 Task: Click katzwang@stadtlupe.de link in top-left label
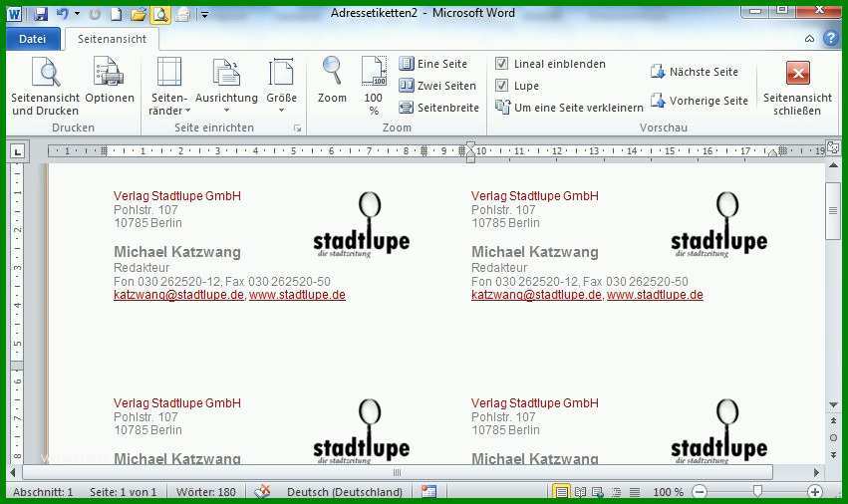pyautogui.click(x=178, y=295)
